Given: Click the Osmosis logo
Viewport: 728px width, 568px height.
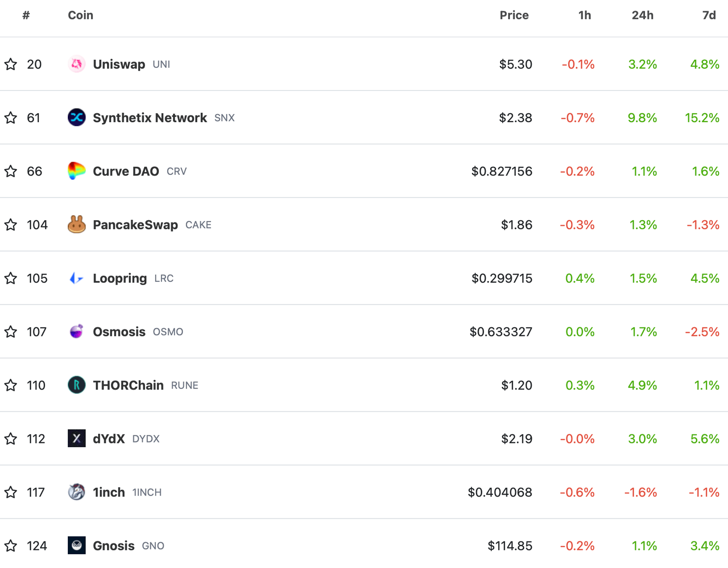Looking at the screenshot, I should [77, 332].
